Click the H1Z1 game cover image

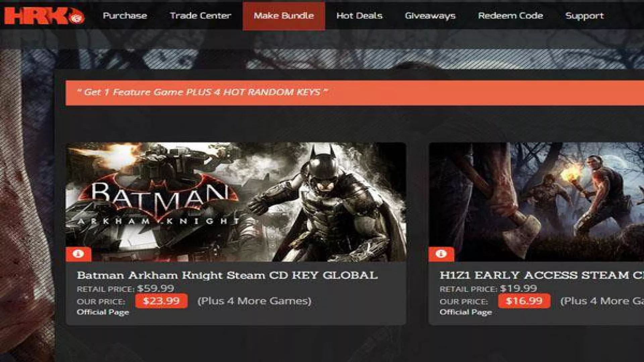(x=537, y=201)
